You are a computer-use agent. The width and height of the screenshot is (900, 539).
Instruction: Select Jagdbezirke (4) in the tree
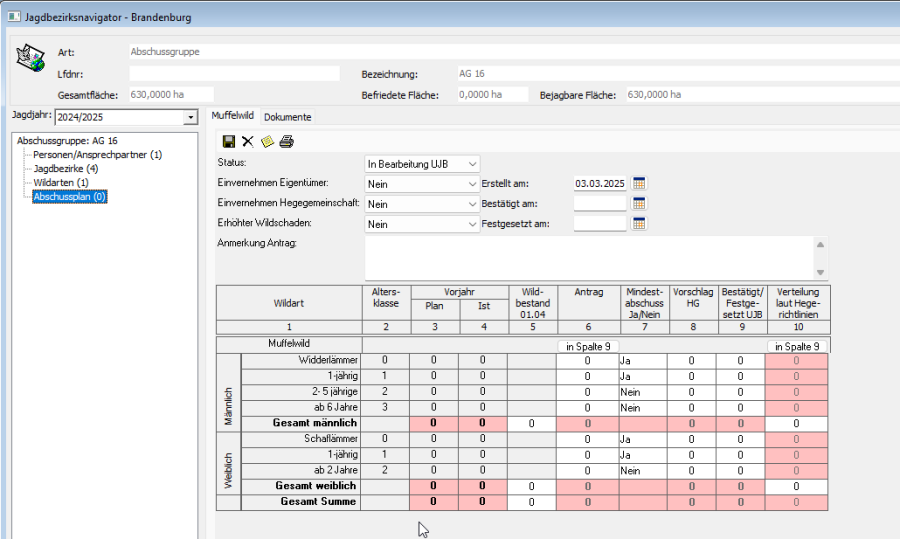pyautogui.click(x=65, y=169)
